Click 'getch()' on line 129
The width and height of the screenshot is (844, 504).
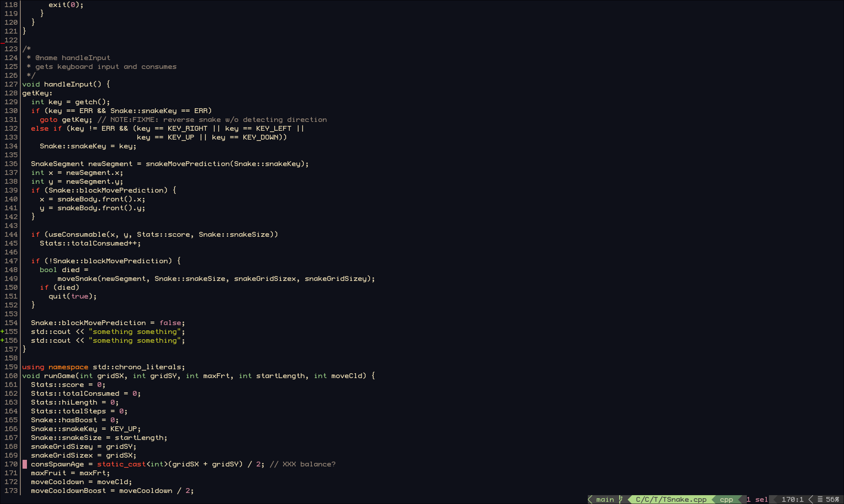coord(90,102)
